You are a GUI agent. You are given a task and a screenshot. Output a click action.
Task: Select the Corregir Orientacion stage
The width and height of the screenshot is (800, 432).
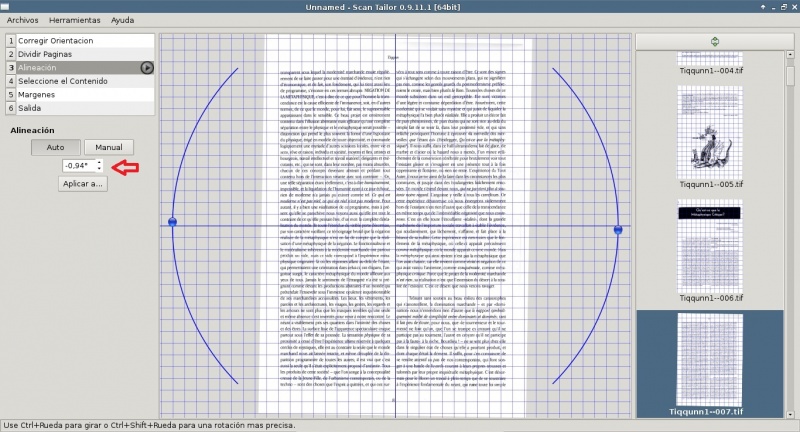[55, 41]
